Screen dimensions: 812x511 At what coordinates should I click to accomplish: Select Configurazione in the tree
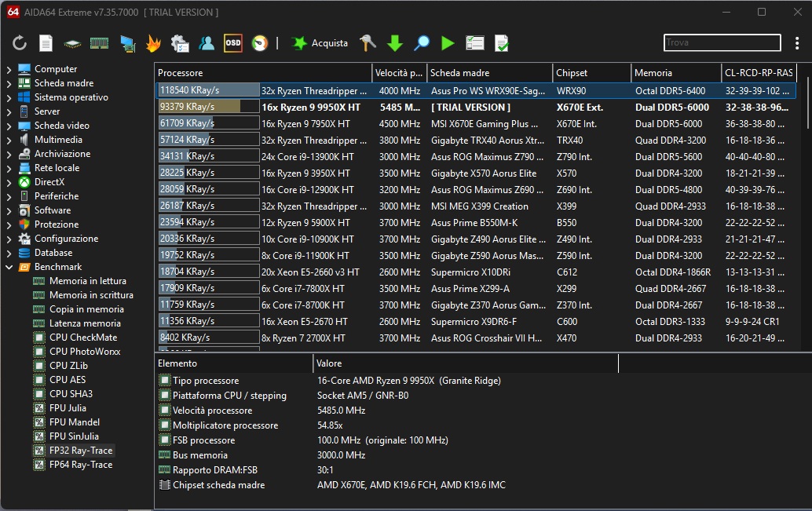tap(66, 239)
